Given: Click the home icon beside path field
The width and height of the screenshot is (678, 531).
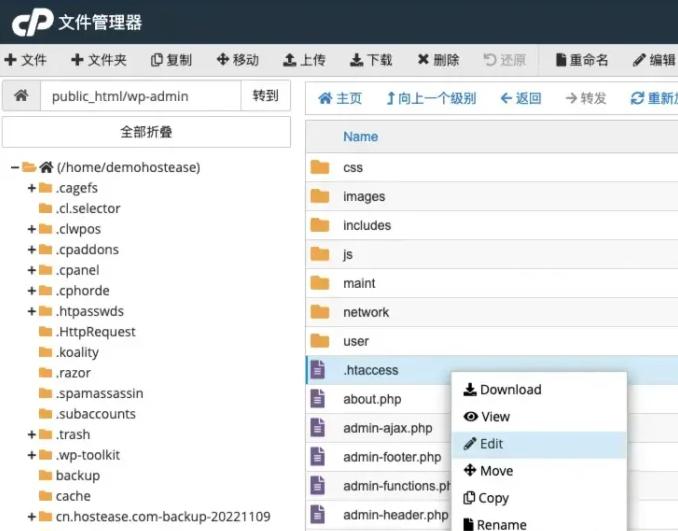Looking at the screenshot, I should pos(21,95).
